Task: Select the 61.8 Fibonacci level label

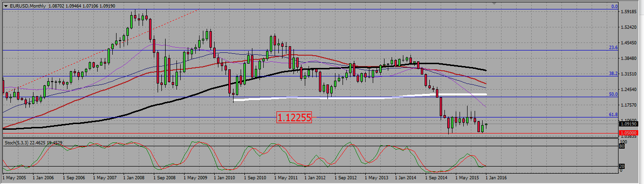Action: [613, 115]
